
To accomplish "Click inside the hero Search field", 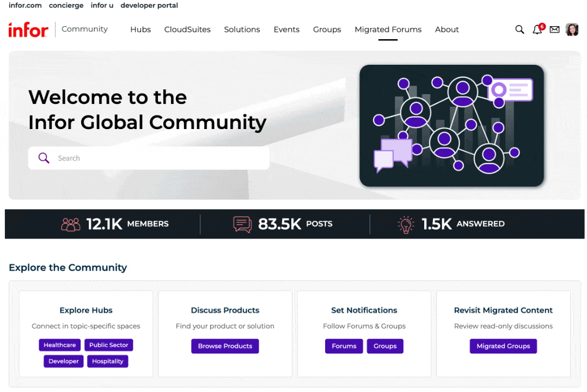I will pos(147,158).
